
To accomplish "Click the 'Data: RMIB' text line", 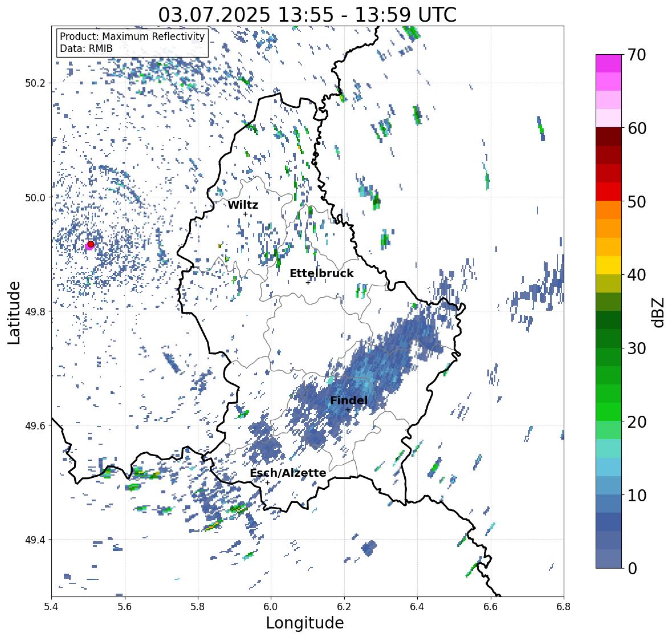I will point(86,48).
